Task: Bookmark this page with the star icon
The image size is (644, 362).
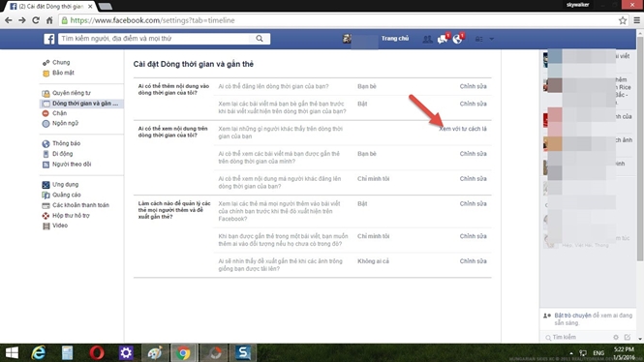Action: [x=623, y=20]
